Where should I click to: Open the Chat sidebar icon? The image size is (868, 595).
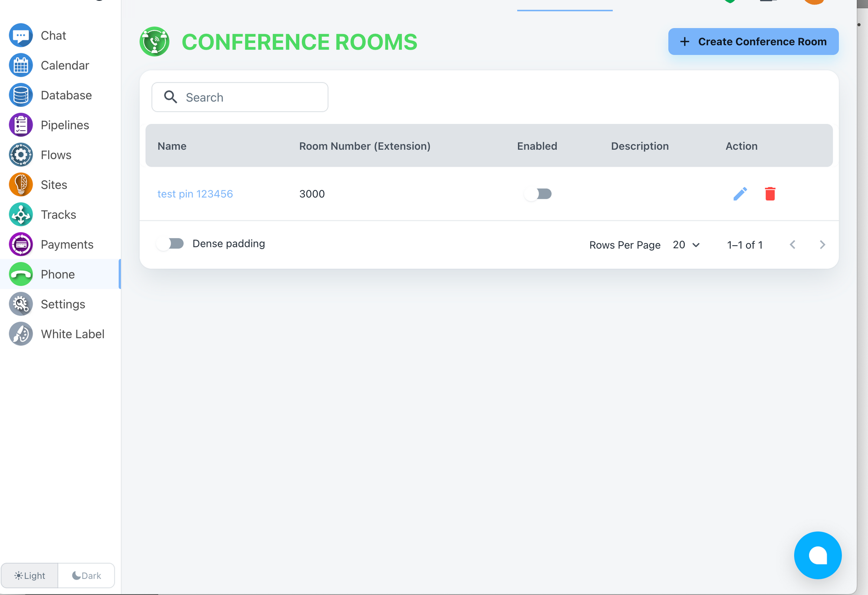point(21,36)
